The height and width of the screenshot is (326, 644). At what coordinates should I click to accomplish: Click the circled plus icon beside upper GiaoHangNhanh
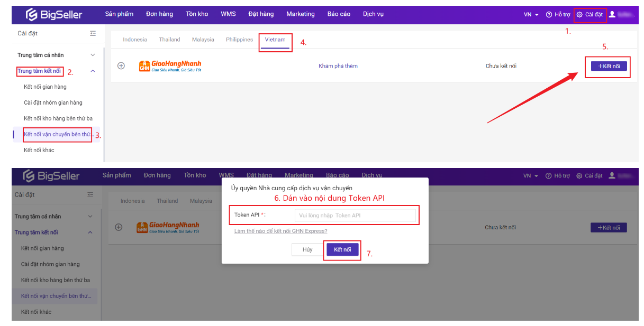pyautogui.click(x=121, y=66)
